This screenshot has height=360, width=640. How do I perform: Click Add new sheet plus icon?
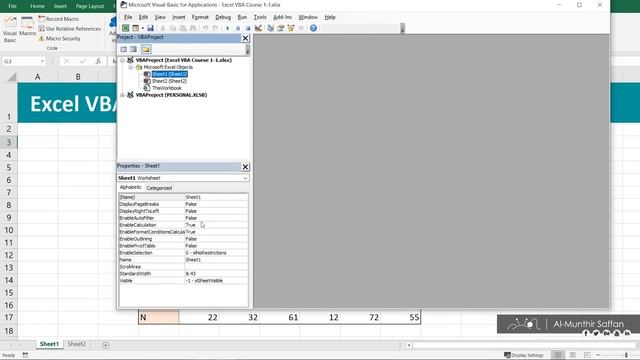pos(105,345)
